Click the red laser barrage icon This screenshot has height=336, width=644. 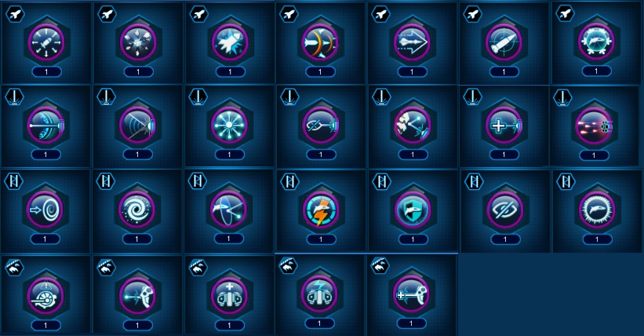coord(594,126)
